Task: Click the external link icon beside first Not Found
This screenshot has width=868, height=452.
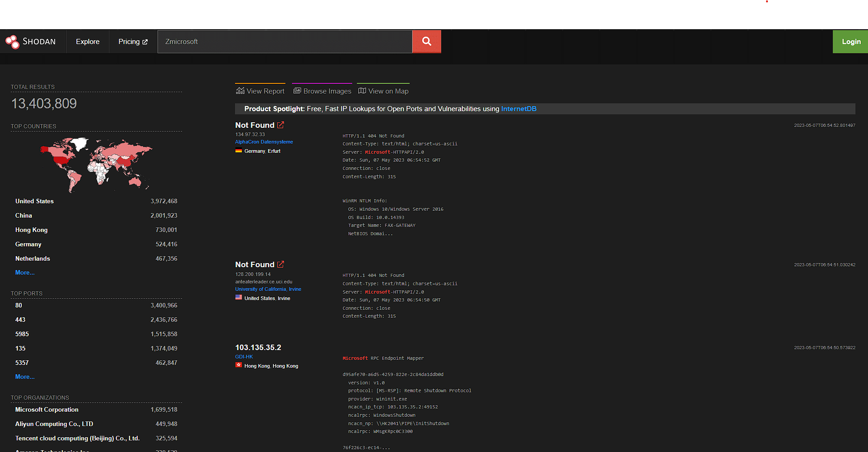Action: click(x=281, y=124)
